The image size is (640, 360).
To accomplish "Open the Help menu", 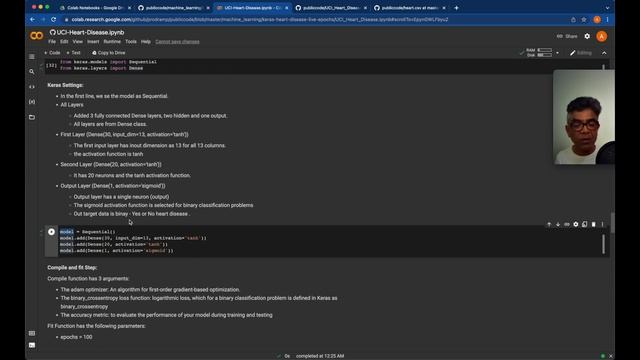I will pyautogui.click(x=146, y=42).
